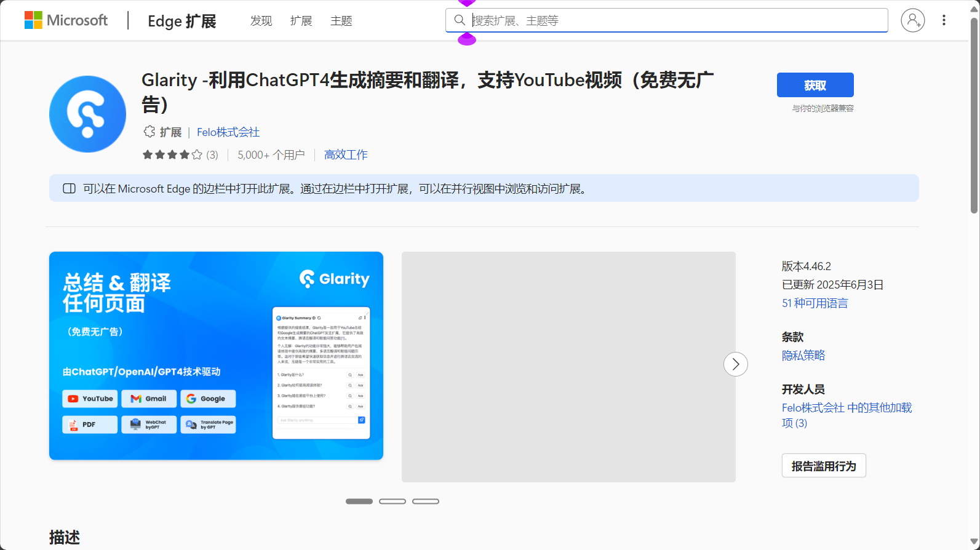Click the puzzle-piece 扩展 icon
The image size is (980, 550).
149,132
